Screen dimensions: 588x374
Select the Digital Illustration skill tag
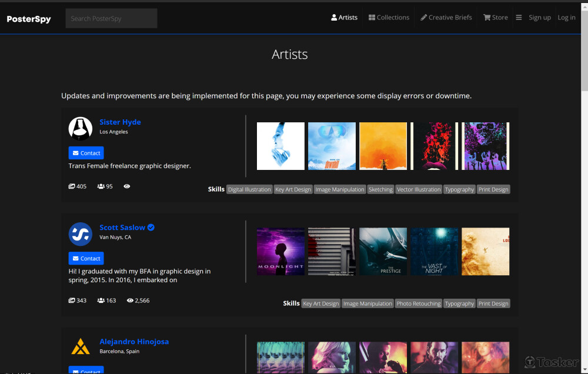tap(249, 189)
